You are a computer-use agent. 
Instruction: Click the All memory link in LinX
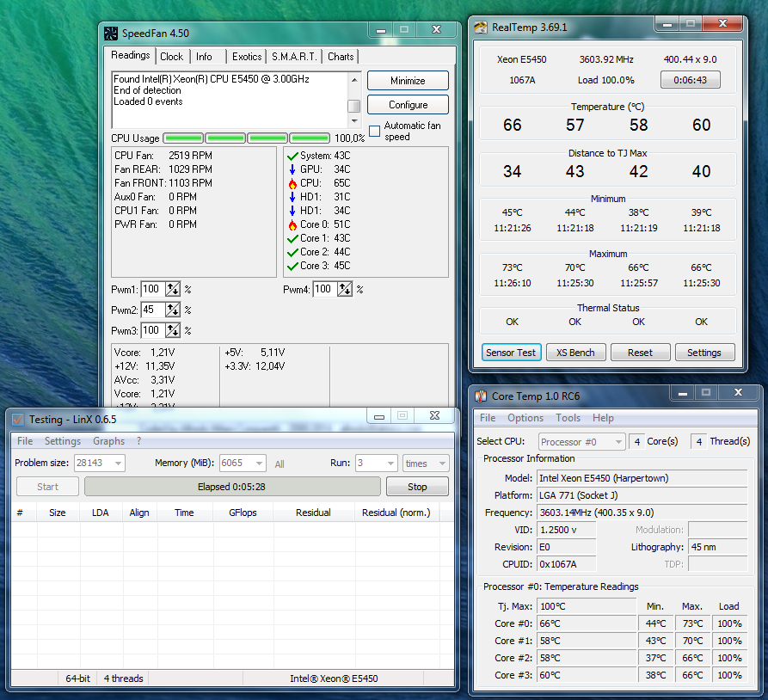[x=280, y=464]
